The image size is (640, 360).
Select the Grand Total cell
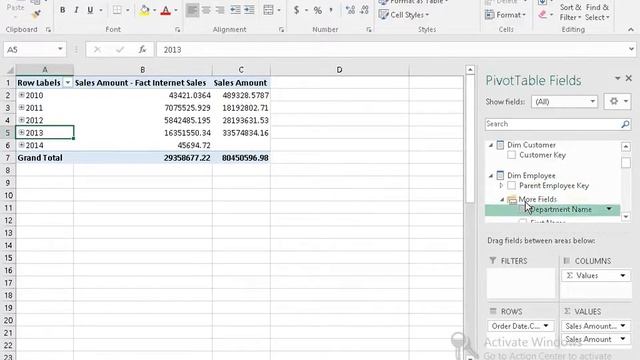coord(44,158)
